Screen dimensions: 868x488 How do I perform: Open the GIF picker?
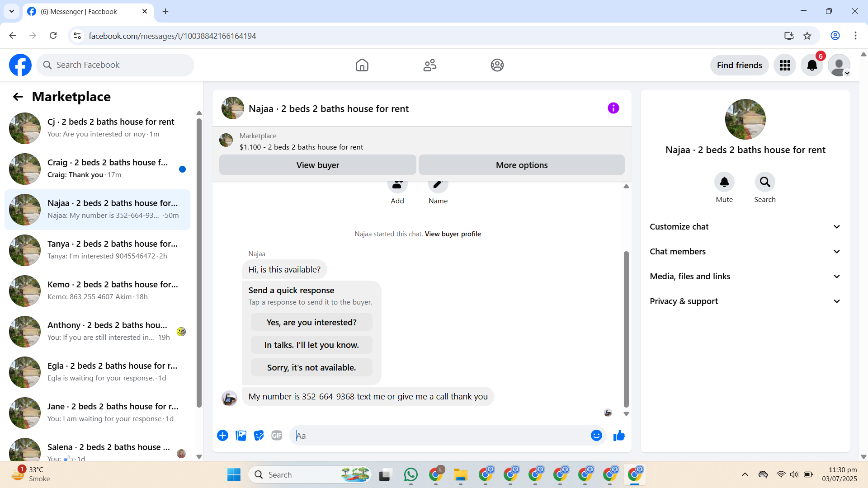coord(277,436)
